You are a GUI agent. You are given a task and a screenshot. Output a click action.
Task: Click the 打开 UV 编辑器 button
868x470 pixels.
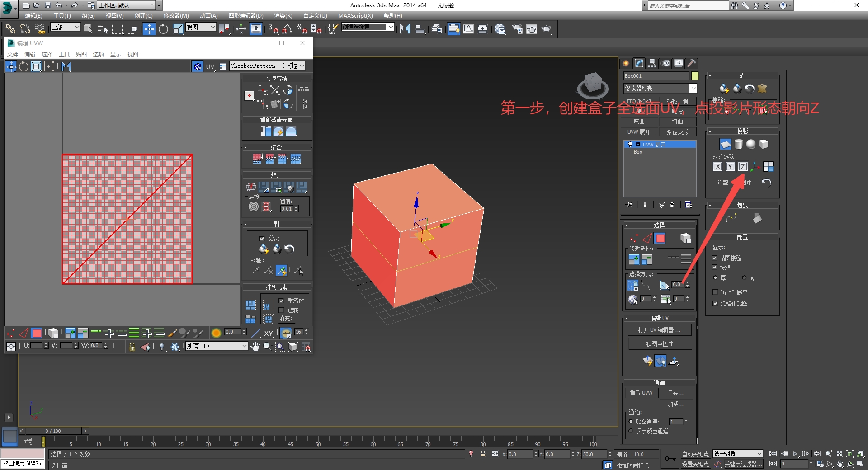coord(660,330)
